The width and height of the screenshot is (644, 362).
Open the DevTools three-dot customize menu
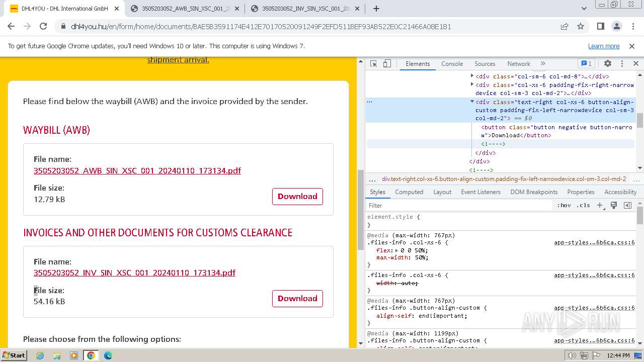(x=622, y=64)
